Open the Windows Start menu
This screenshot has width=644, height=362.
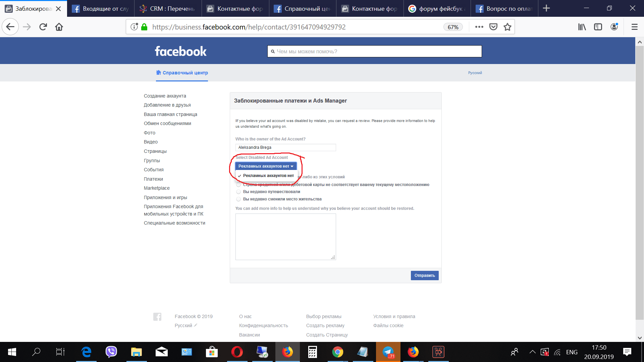(x=12, y=352)
